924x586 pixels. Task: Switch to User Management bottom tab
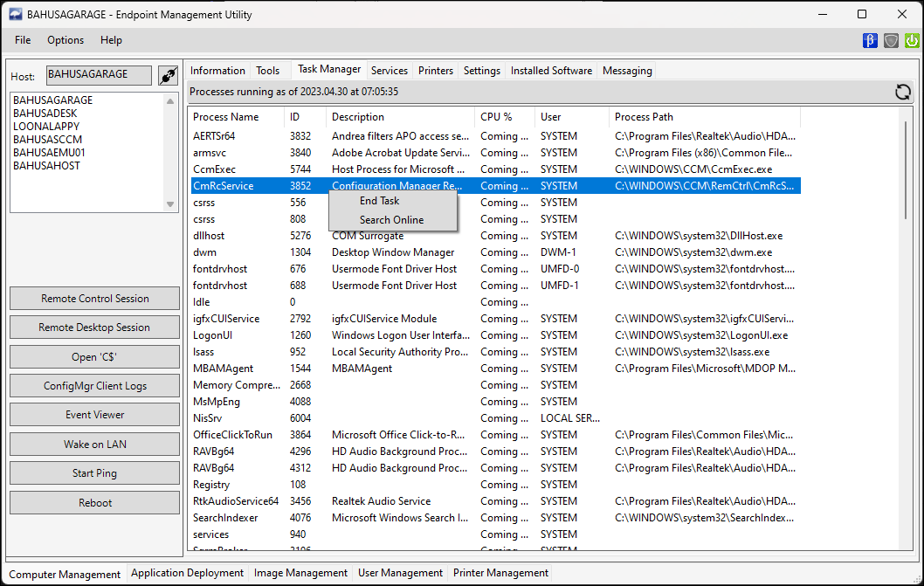(400, 573)
